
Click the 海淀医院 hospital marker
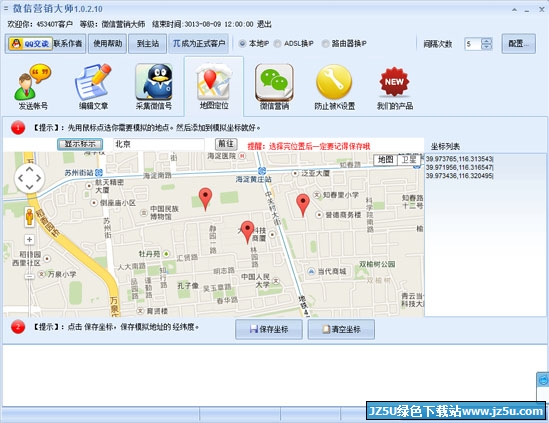[x=242, y=157]
